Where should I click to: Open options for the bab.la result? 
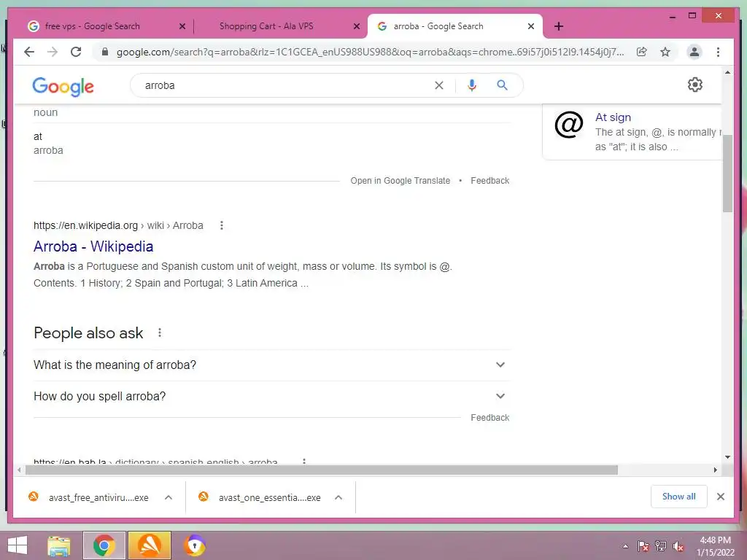point(304,461)
